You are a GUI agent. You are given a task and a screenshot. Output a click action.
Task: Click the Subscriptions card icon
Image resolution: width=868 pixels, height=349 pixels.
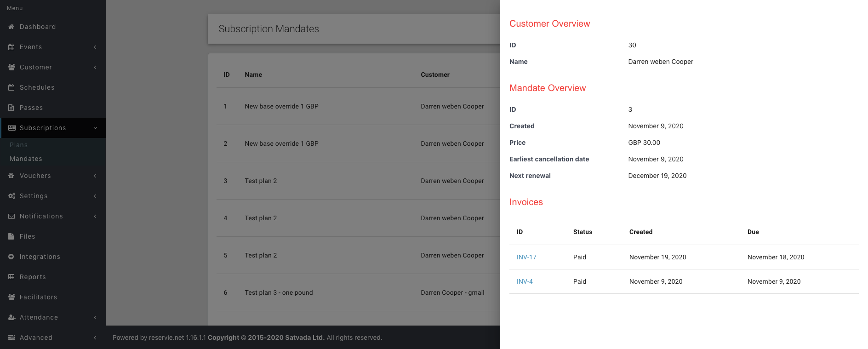12,128
